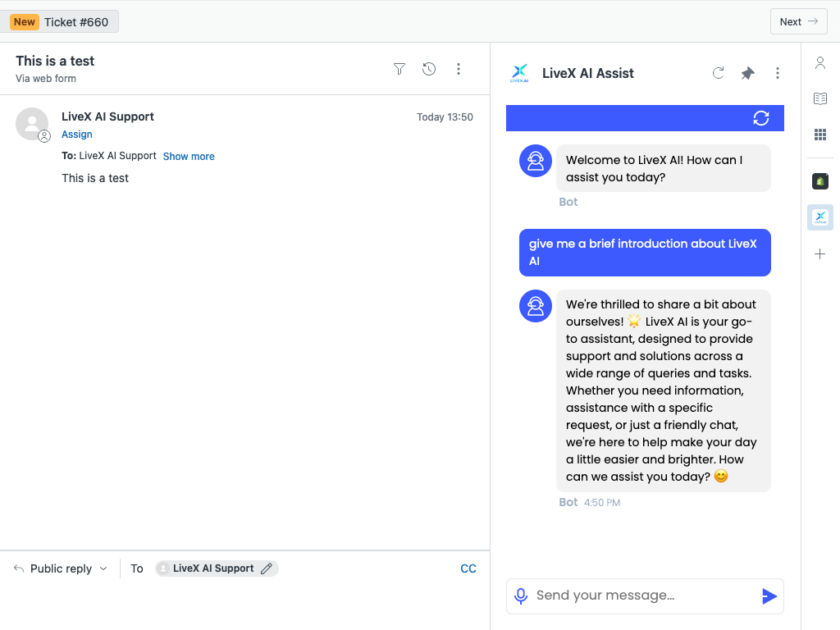Expand recipients with Show more
The image size is (840, 630).
tap(189, 156)
